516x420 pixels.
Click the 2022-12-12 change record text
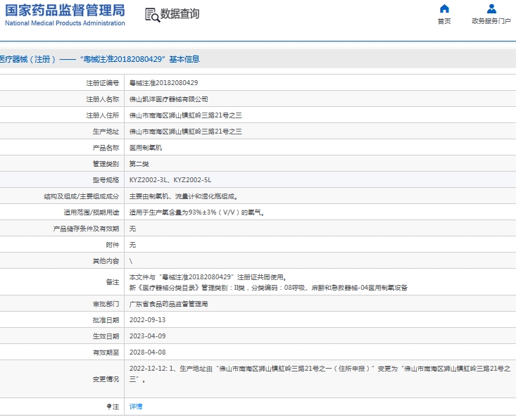point(320,374)
